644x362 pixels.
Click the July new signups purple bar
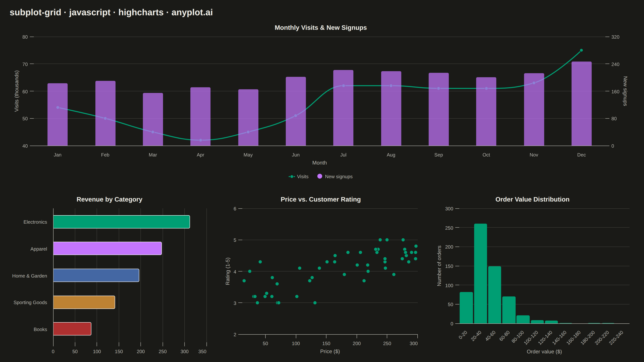343,108
